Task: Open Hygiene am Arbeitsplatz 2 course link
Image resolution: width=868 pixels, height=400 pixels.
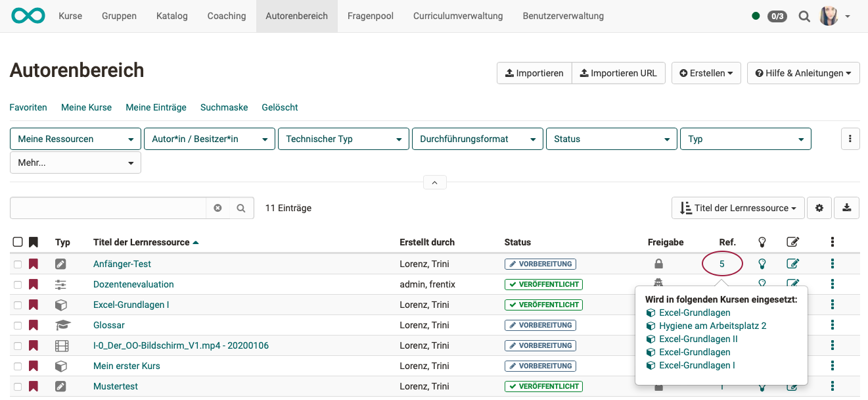Action: click(712, 326)
